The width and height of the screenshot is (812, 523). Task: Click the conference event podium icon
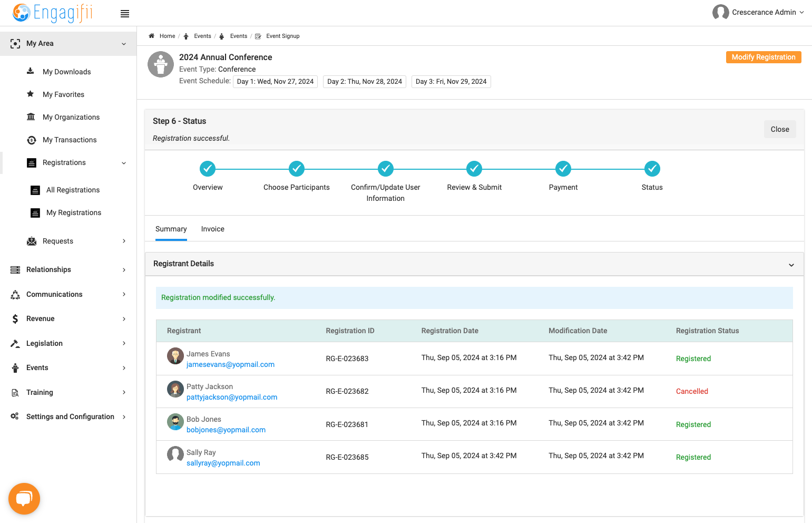pos(161,64)
